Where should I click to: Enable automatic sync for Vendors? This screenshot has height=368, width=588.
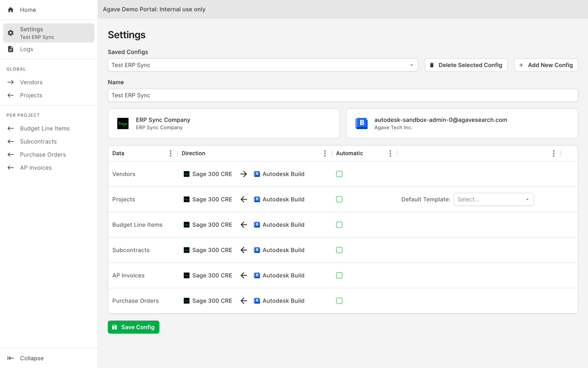(339, 174)
